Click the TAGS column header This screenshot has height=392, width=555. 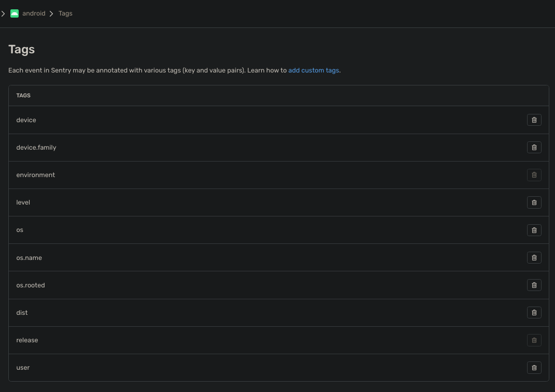[23, 95]
